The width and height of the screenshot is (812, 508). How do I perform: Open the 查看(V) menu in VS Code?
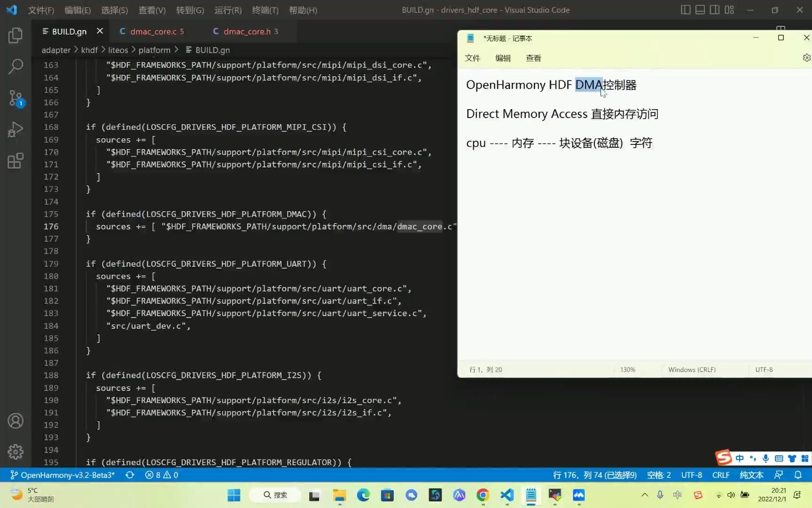[x=152, y=10]
